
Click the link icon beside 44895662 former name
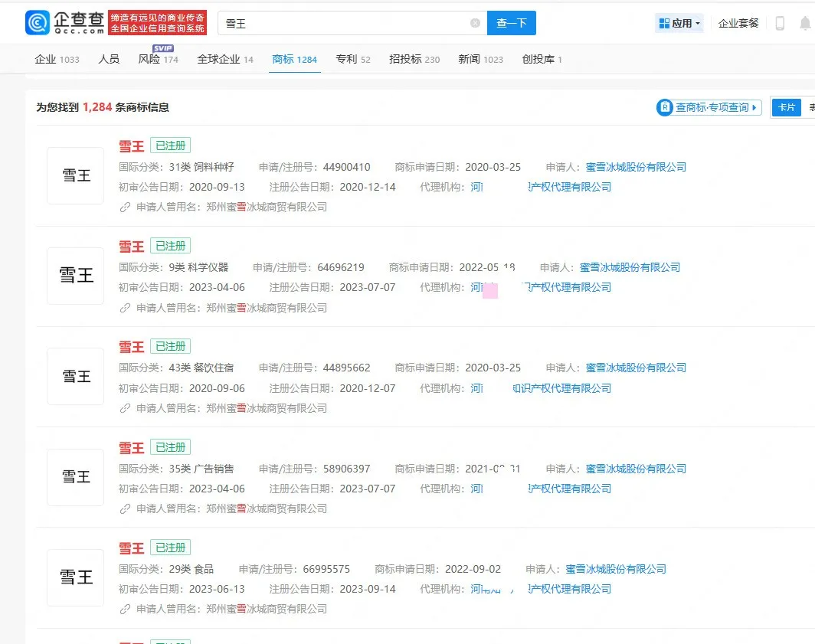pyautogui.click(x=125, y=409)
